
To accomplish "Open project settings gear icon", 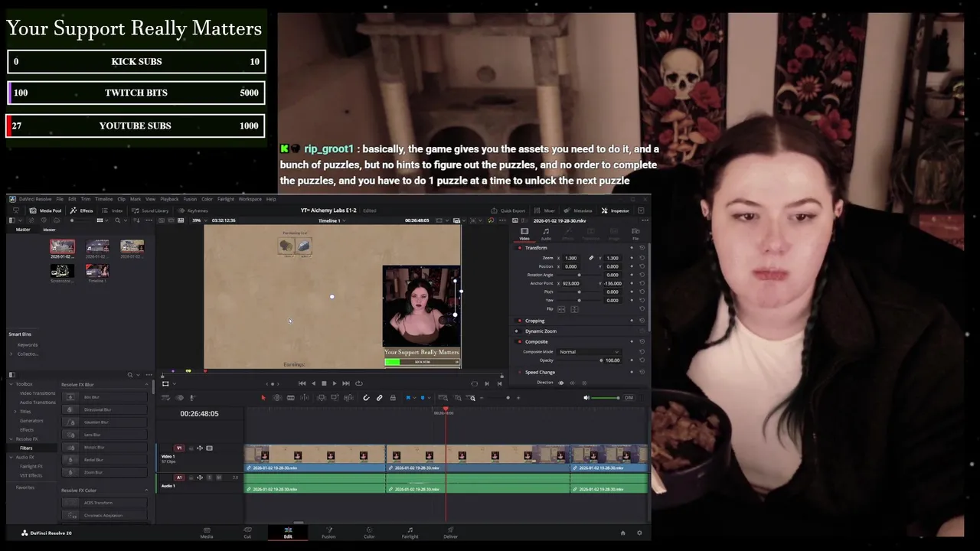I will [639, 533].
